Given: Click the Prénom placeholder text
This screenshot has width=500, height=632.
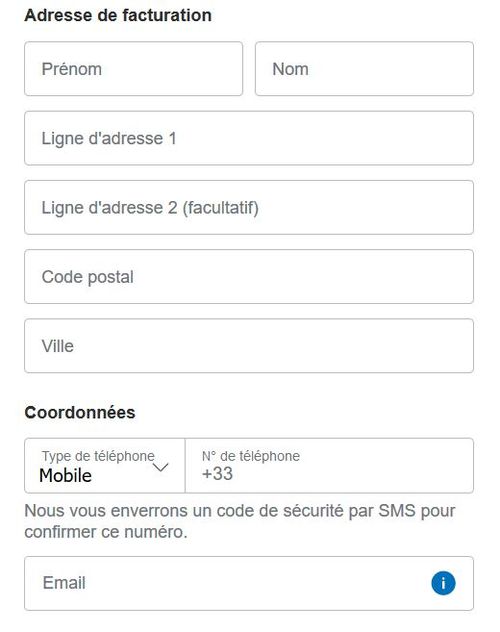Looking at the screenshot, I should [x=72, y=69].
